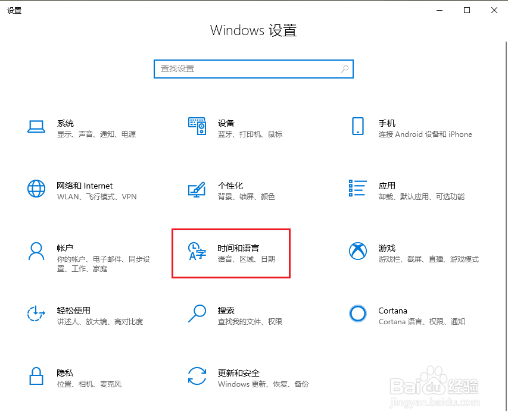Click the text 卸载、默认应用、可选功能

click(421, 197)
